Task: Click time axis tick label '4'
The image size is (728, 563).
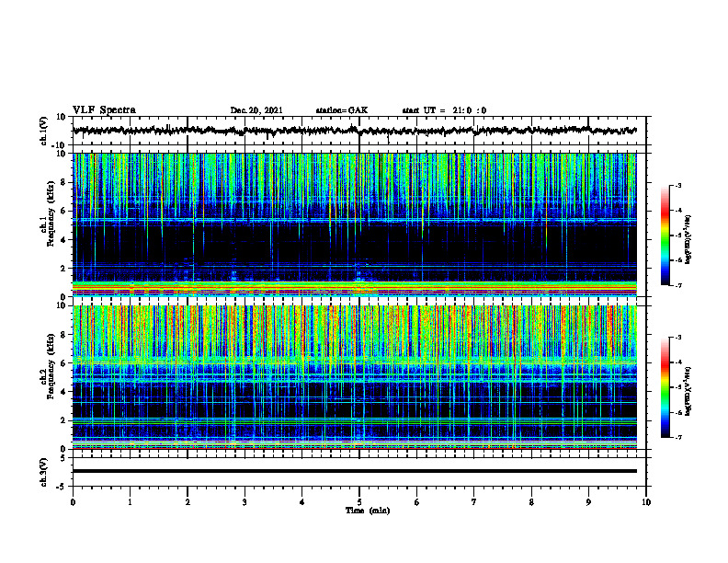Action: coord(302,502)
